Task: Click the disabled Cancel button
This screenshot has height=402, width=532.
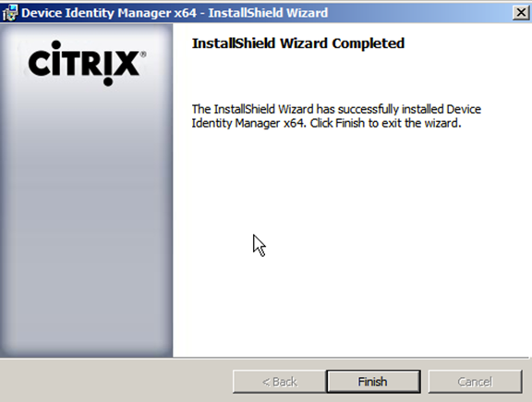Action: pyautogui.click(x=475, y=382)
